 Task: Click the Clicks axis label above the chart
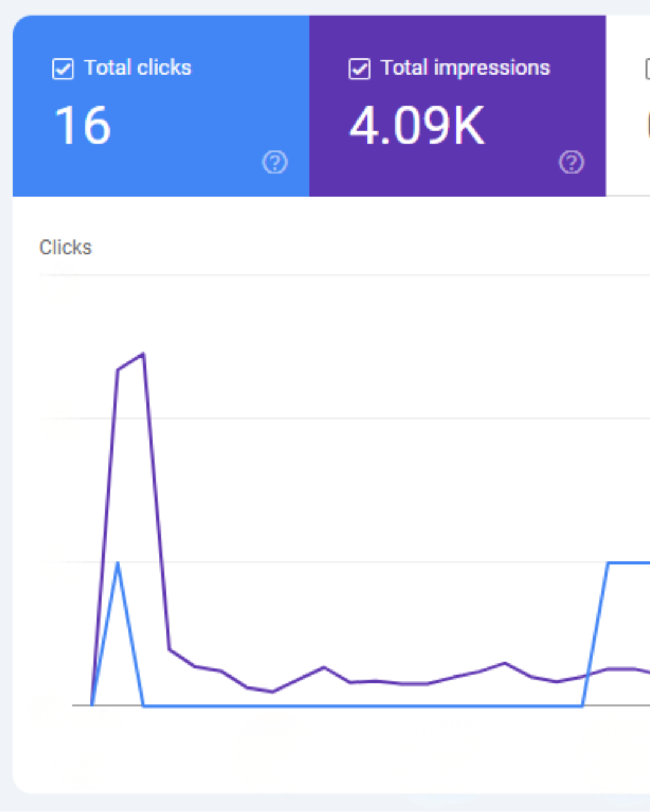[x=65, y=247]
